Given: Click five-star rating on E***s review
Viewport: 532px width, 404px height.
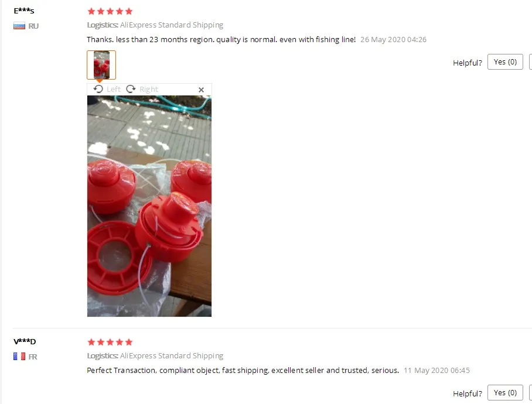Looking at the screenshot, I should pos(110,12).
